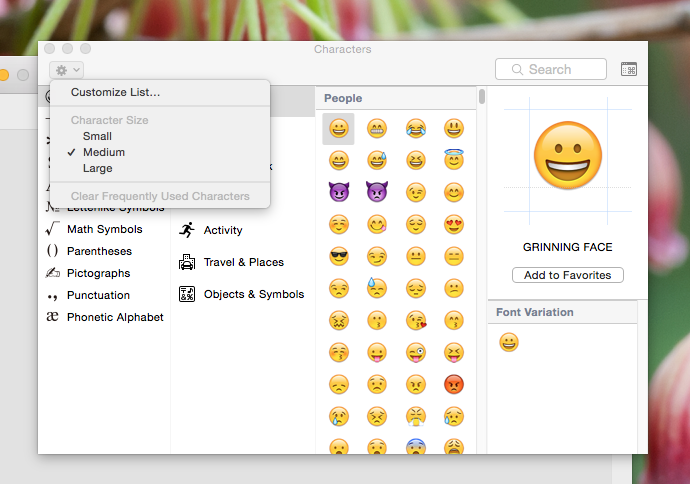The height and width of the screenshot is (484, 690).
Task: Select the screaming blue-forehead emoji
Action: (416, 446)
